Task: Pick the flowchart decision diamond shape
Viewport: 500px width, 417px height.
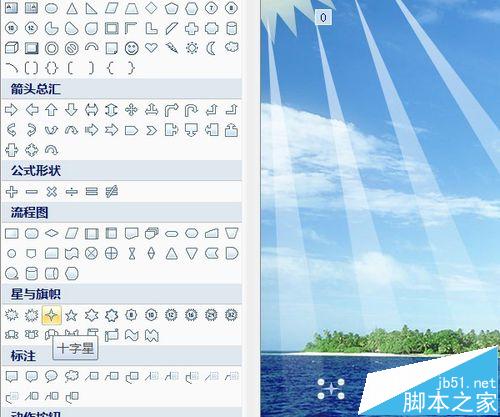Action: pyautogui.click(x=51, y=233)
